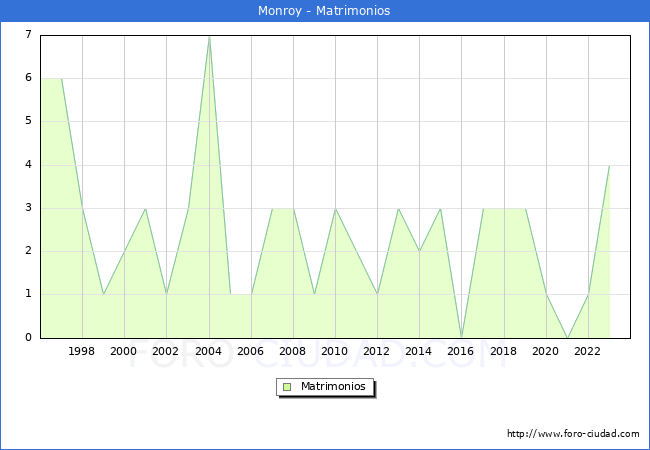The width and height of the screenshot is (650, 450).
Task: Click the 2021 data point at zero
Action: pyautogui.click(x=567, y=337)
